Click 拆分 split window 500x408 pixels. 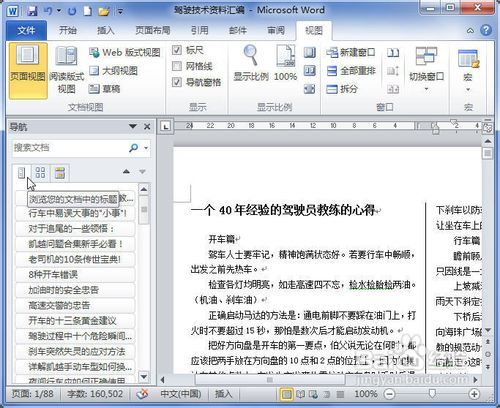[342, 89]
